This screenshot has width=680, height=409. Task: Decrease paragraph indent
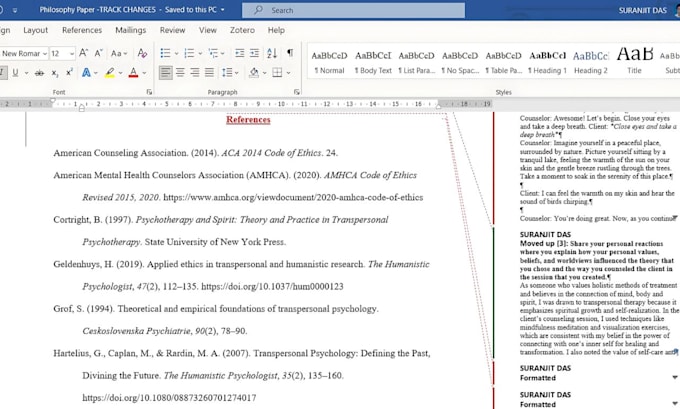[239, 53]
